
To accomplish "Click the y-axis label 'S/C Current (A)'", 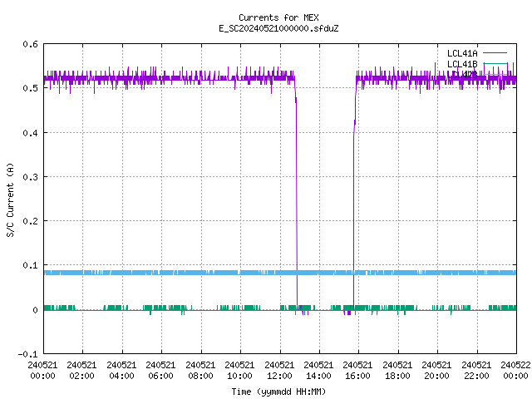I will pyautogui.click(x=10, y=199).
